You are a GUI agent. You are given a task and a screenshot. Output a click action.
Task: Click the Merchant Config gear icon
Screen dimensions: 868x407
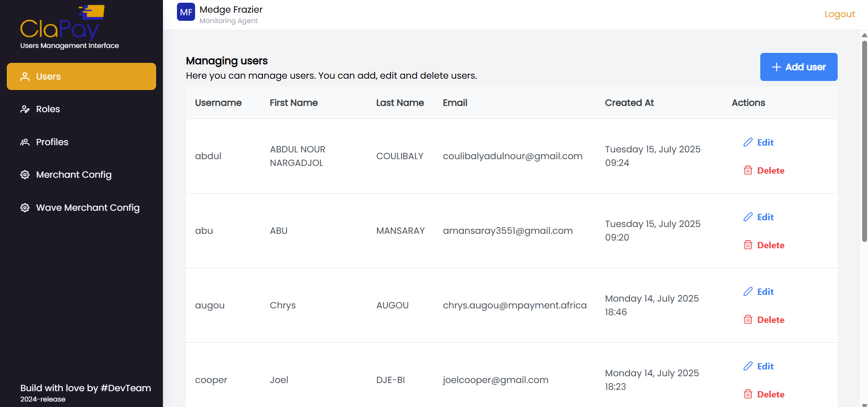25,175
